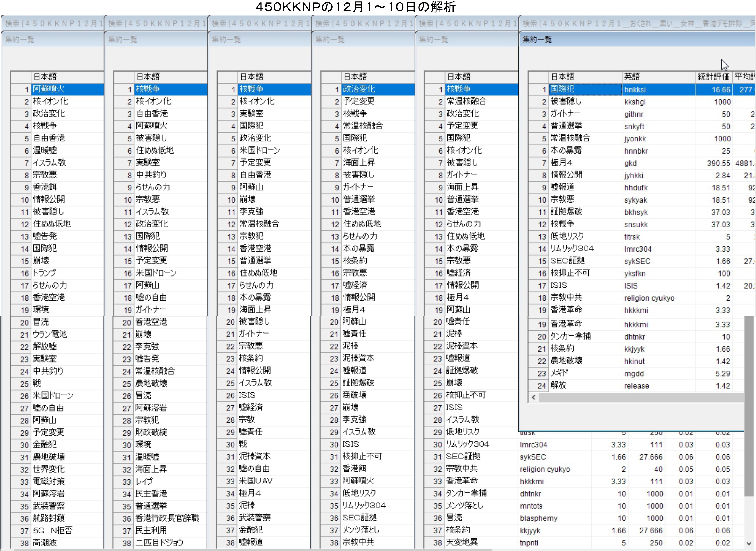Click the 統計評価 column header
The image size is (756, 551).
point(713,77)
